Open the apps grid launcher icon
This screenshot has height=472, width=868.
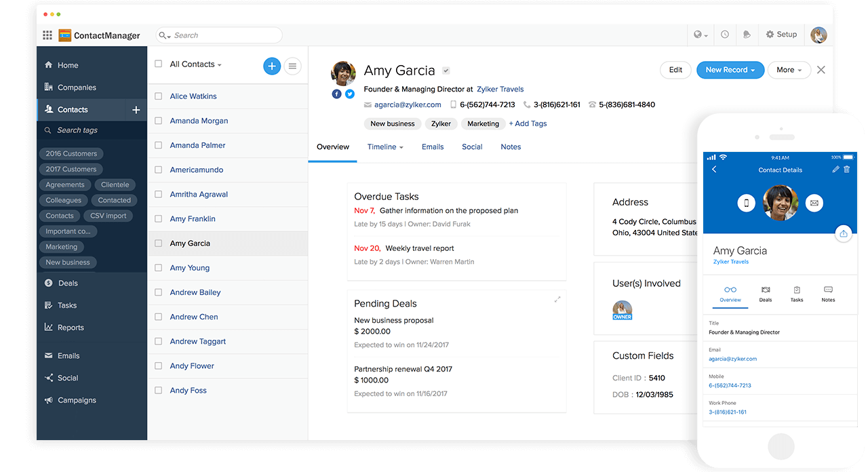click(x=47, y=35)
